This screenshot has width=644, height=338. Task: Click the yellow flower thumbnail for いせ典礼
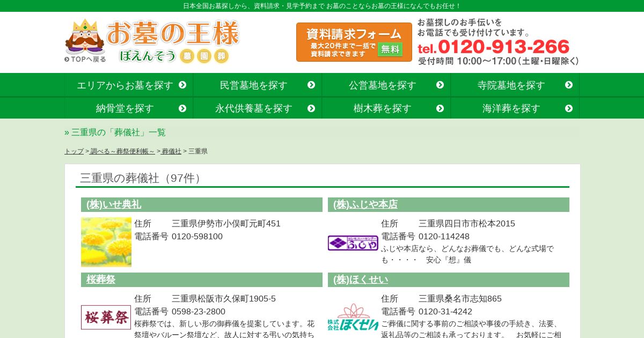pos(106,242)
